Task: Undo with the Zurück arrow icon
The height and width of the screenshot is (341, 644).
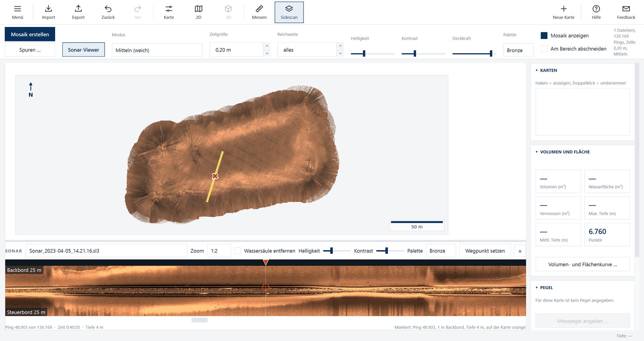Action: click(x=108, y=9)
